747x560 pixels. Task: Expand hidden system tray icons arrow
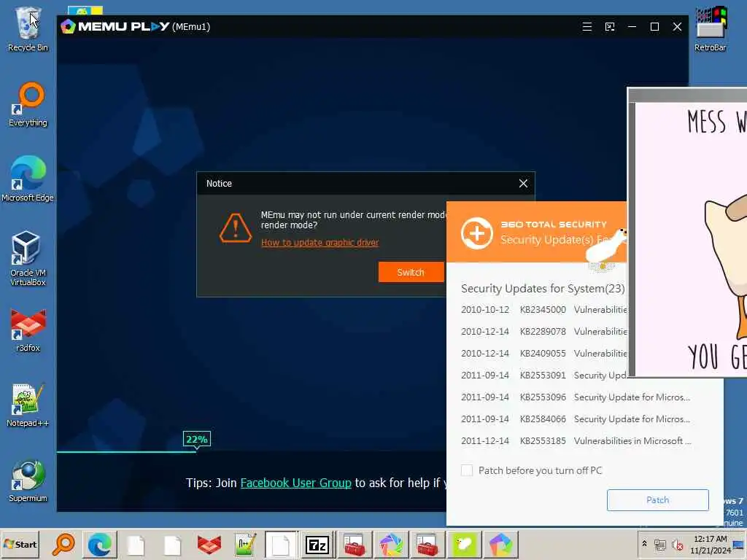tap(645, 543)
